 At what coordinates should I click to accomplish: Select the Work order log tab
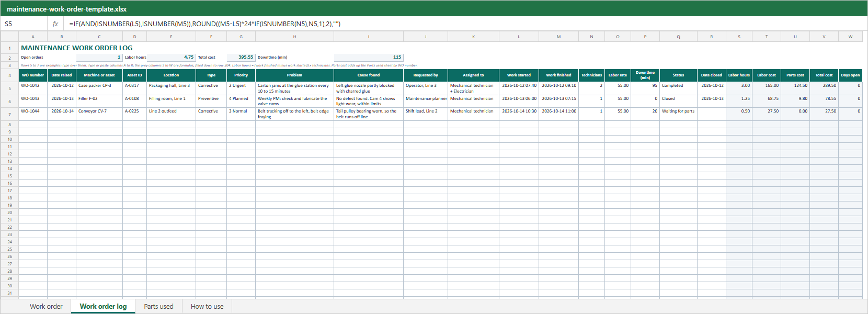tap(103, 307)
